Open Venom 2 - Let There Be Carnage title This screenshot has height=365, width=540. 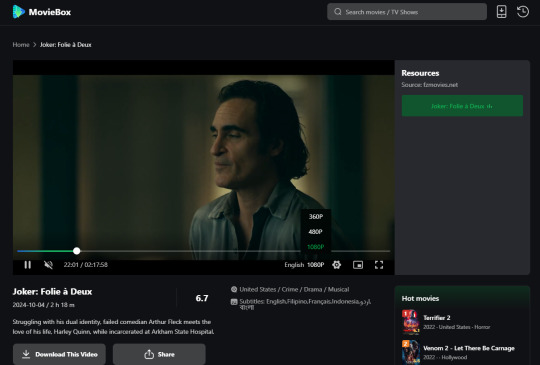pos(469,348)
